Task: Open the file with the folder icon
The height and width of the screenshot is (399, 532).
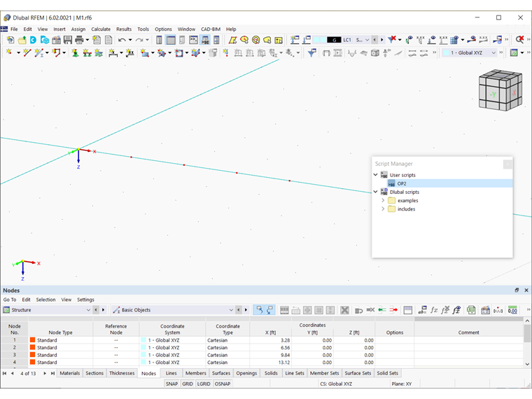Action: (x=22, y=40)
